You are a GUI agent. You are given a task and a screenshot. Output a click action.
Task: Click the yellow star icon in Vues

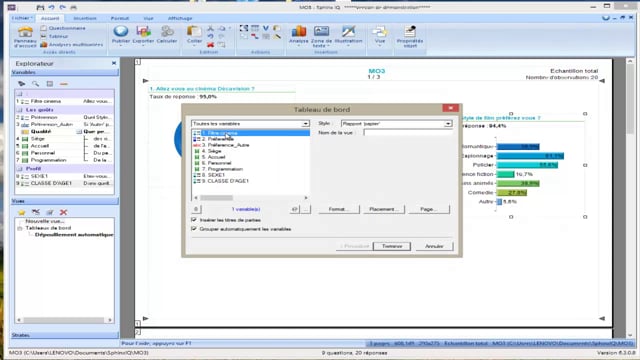click(x=22, y=212)
